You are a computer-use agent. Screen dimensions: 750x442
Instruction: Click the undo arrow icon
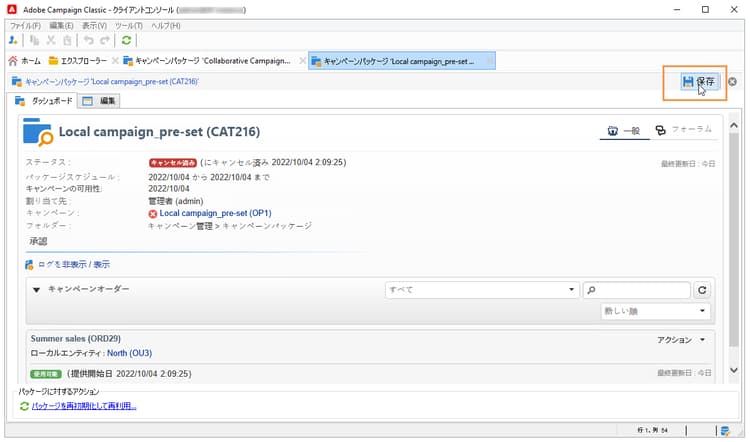coord(88,41)
